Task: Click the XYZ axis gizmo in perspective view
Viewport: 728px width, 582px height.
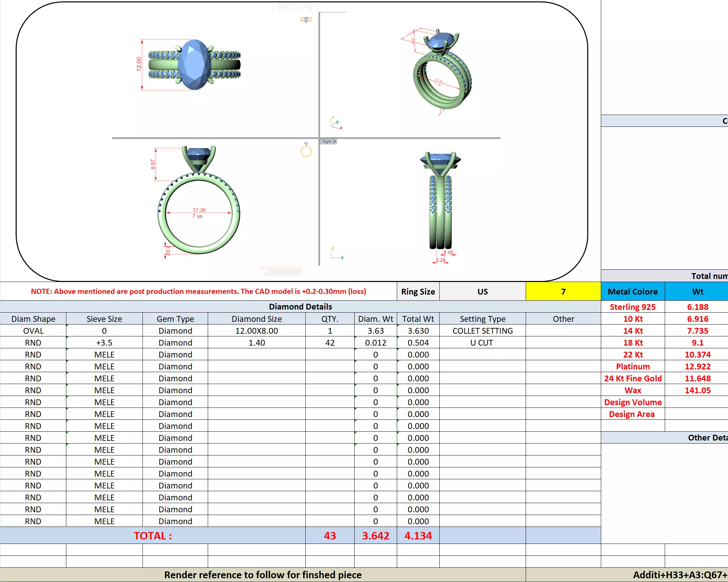Action: tap(336, 123)
